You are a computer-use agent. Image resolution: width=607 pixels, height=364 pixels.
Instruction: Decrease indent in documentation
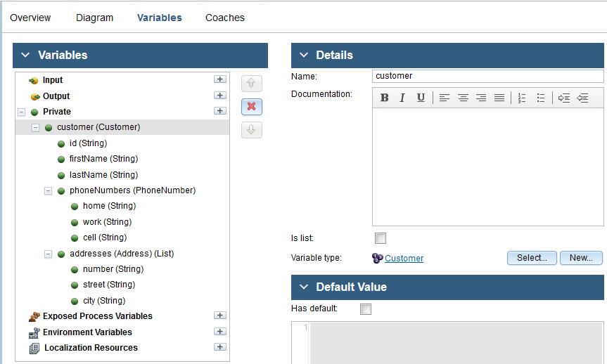pos(582,98)
